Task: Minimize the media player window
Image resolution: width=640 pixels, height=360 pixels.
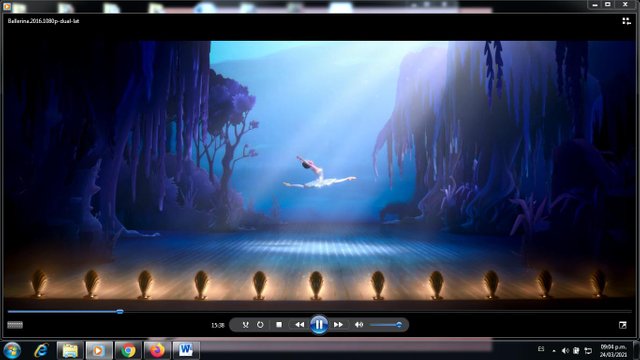Action: (x=595, y=4)
